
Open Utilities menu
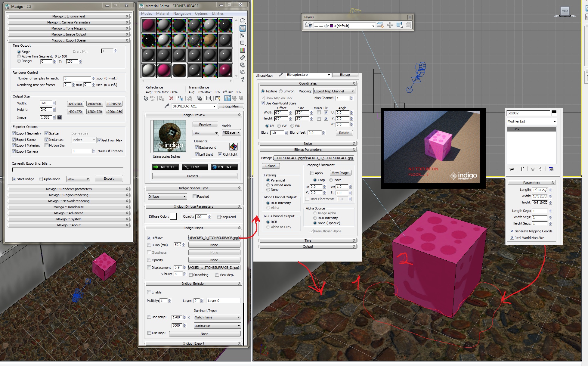pos(218,14)
